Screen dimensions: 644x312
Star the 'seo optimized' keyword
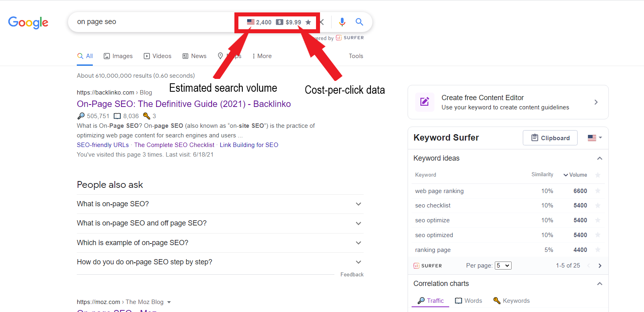click(598, 235)
